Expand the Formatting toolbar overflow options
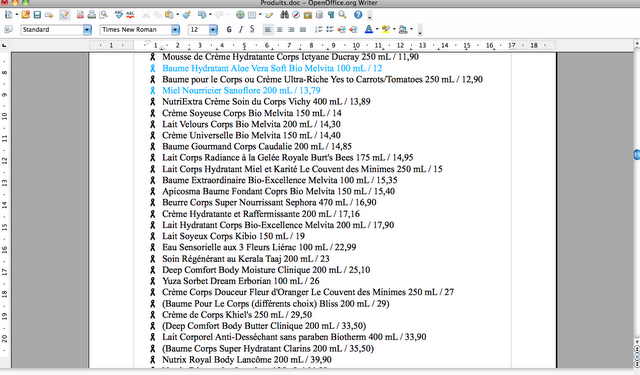 point(420,30)
